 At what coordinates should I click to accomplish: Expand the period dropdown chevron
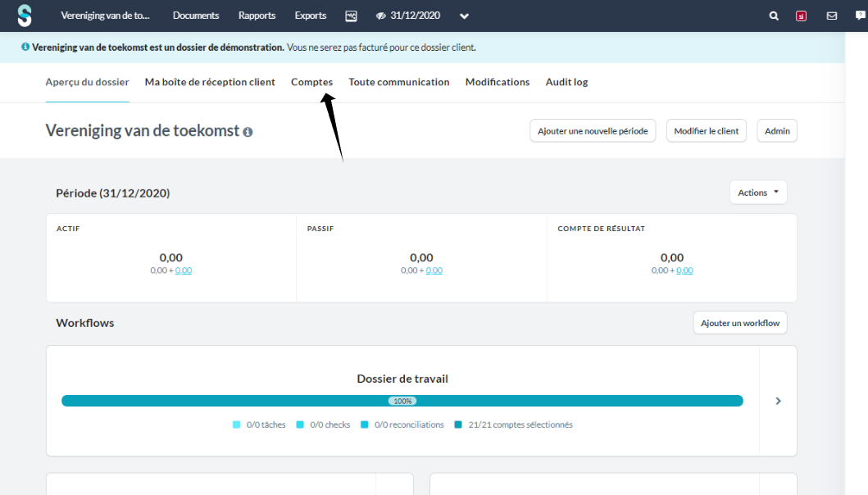pos(465,16)
